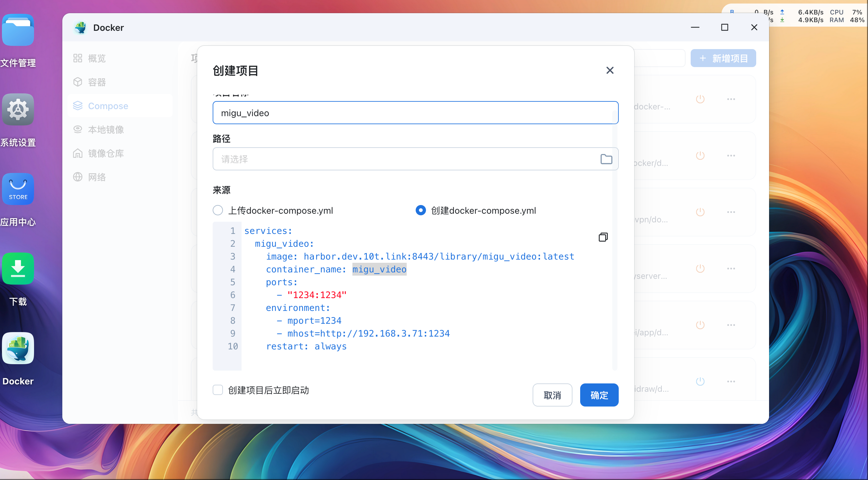
Task: Click a project power toggle icon
Action: [700, 99]
